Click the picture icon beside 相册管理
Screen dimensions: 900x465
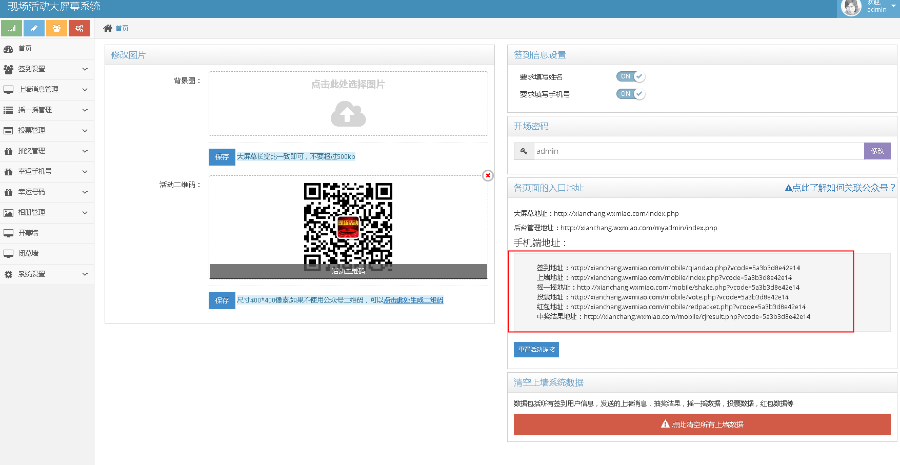(x=8, y=212)
